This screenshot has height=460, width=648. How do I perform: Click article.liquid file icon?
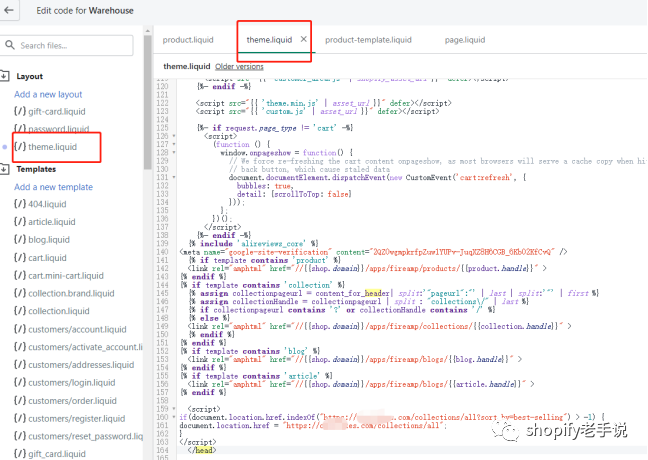coord(20,222)
